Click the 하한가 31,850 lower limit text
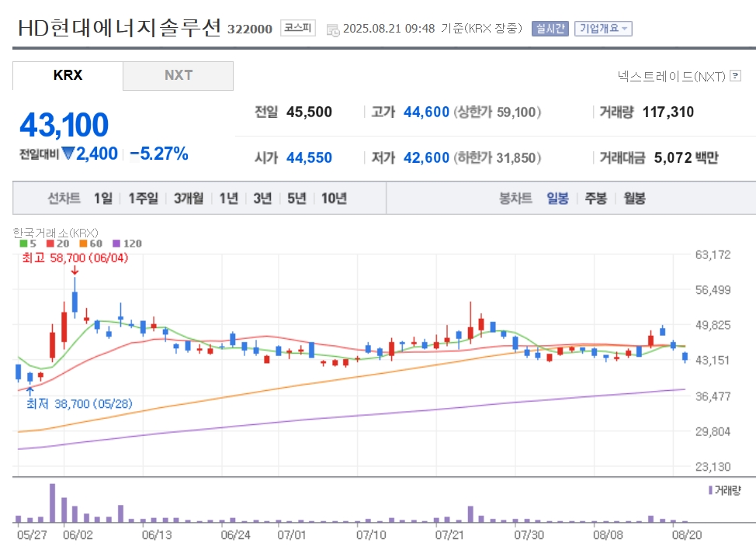The image size is (756, 553). tap(497, 157)
